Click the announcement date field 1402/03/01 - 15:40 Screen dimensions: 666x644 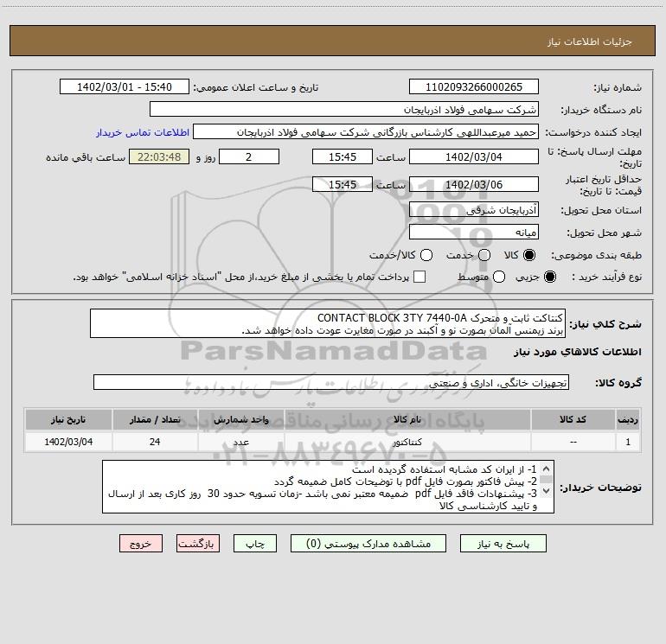pos(125,86)
